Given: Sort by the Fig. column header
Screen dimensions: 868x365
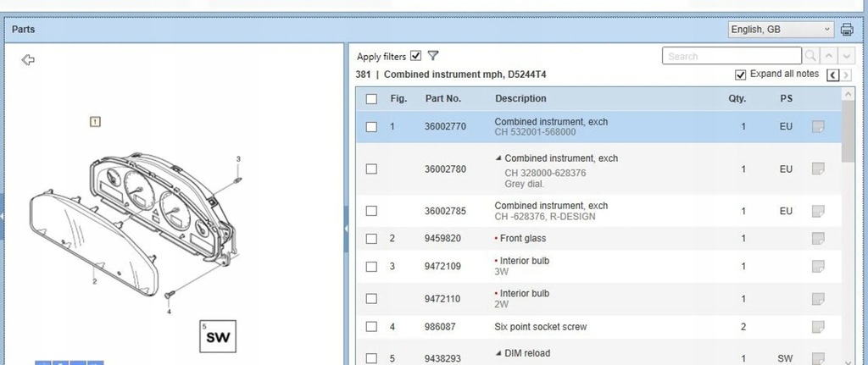Looking at the screenshot, I should tap(398, 99).
